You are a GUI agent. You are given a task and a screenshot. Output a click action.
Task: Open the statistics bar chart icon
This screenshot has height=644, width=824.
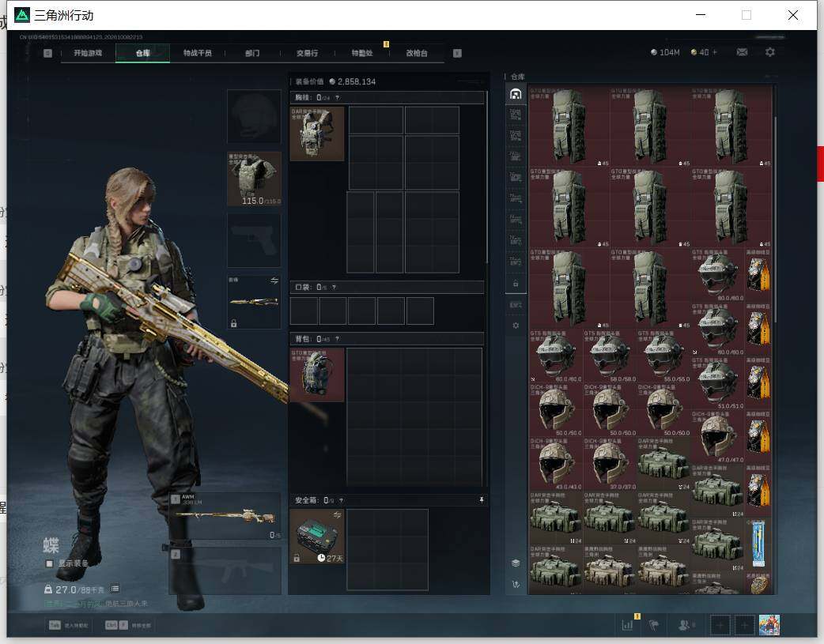627,625
